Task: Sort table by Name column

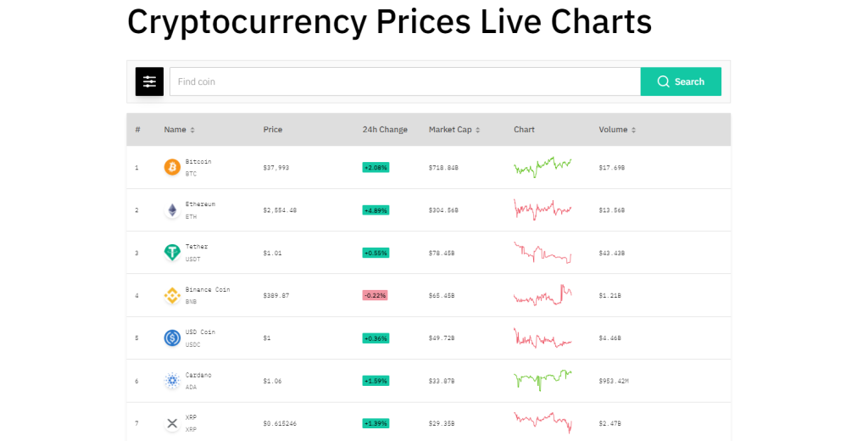Action: pos(180,130)
